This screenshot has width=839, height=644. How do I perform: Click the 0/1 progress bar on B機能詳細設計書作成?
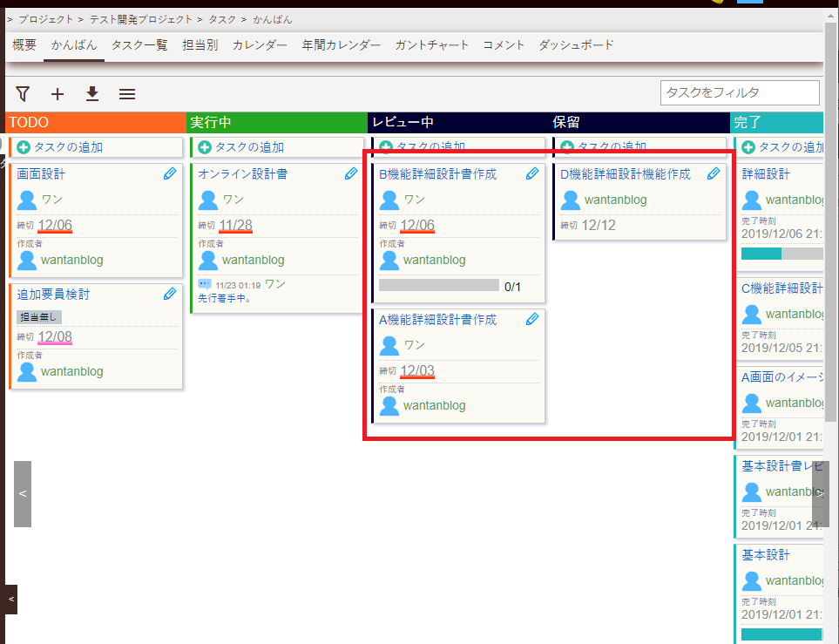(440, 285)
